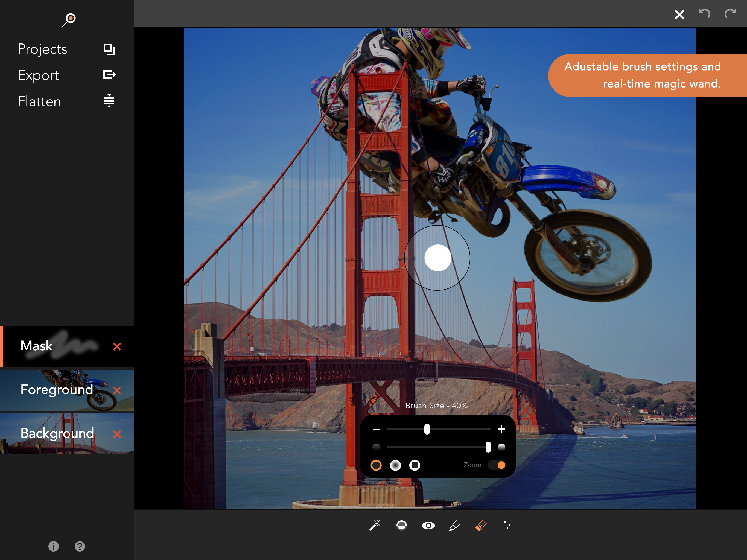Click the brush size slider handle
Screen dimensions: 747x560
427,429
